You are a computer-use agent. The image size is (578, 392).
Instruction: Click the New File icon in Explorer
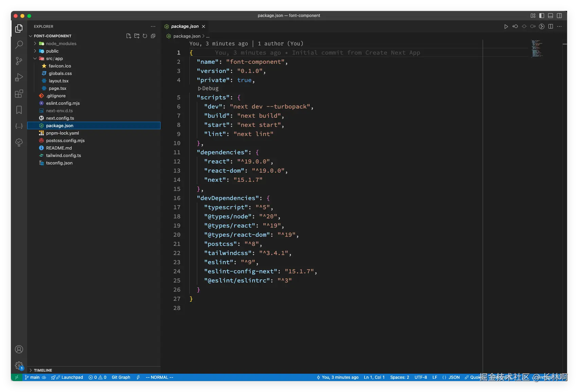tap(129, 36)
